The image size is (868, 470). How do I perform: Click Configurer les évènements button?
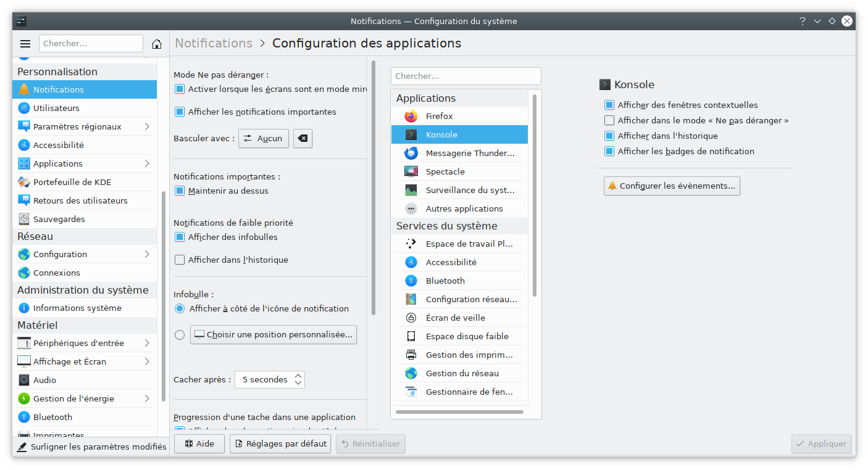point(672,186)
